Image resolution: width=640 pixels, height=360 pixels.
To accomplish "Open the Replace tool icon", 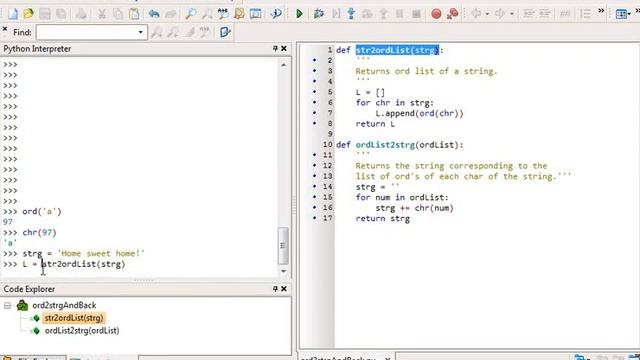I will (223, 14).
